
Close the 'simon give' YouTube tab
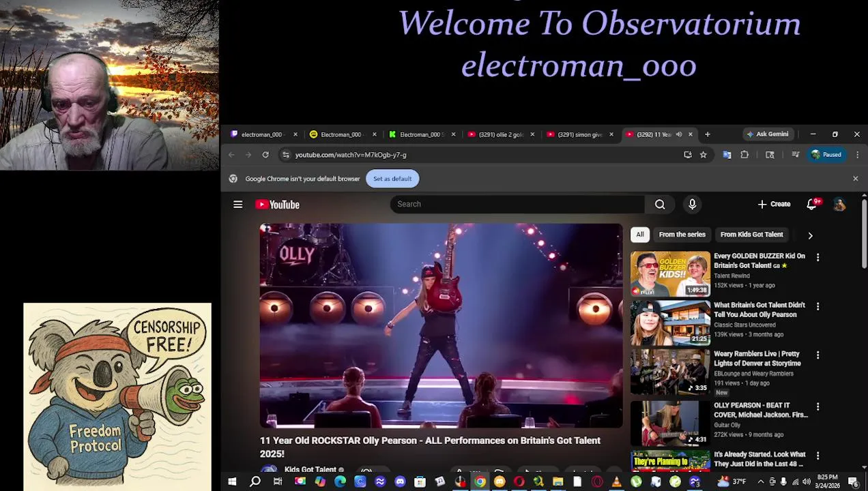click(x=611, y=134)
